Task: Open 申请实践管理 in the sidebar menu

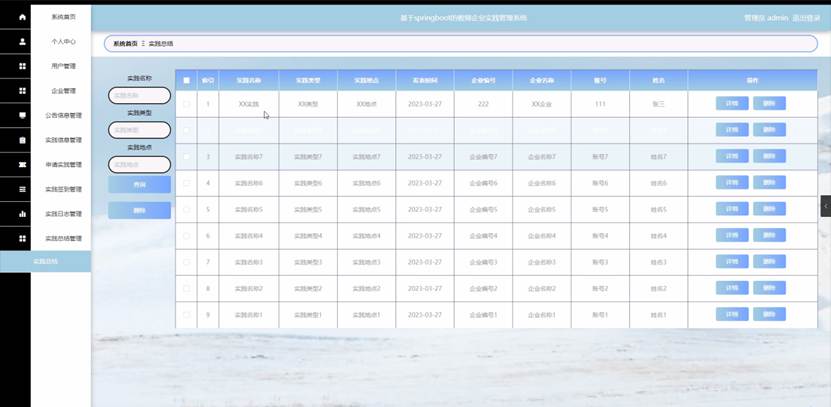Action: click(63, 164)
